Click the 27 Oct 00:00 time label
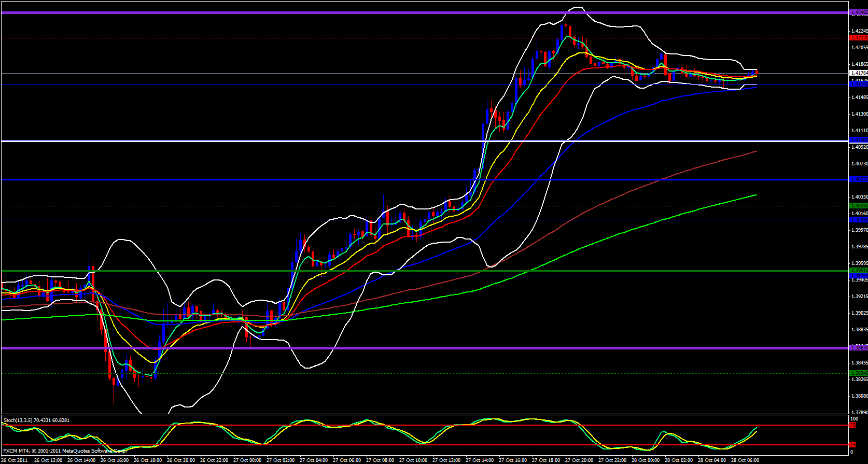 (247, 460)
